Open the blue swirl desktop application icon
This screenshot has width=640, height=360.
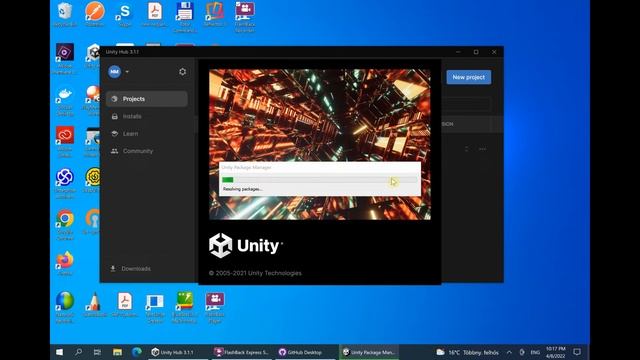click(x=65, y=183)
